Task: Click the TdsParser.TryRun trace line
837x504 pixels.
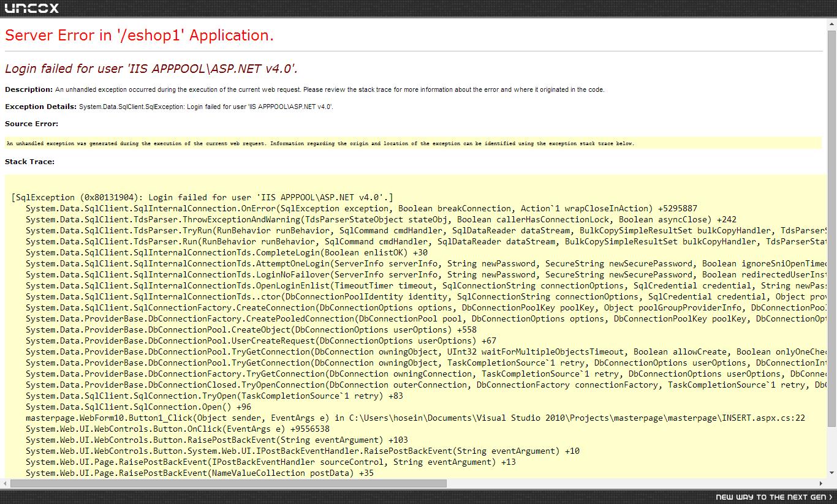Action: click(426, 230)
